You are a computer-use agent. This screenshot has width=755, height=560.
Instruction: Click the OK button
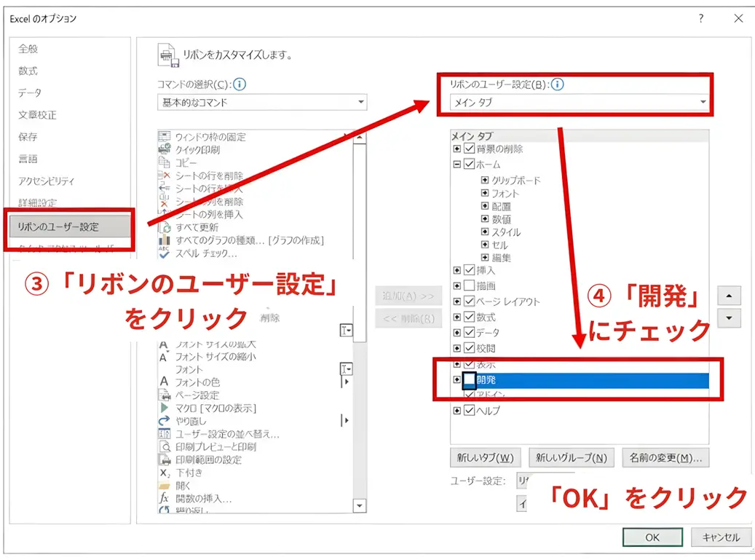click(652, 537)
